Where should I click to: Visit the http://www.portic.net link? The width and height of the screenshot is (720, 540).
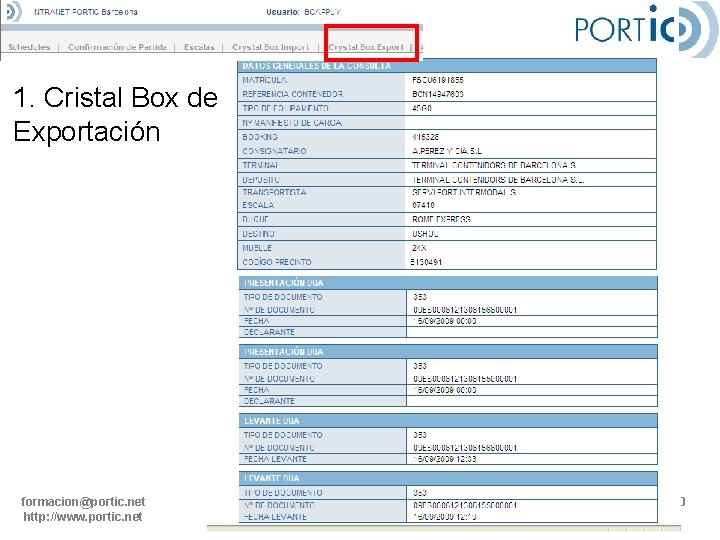coord(83,517)
